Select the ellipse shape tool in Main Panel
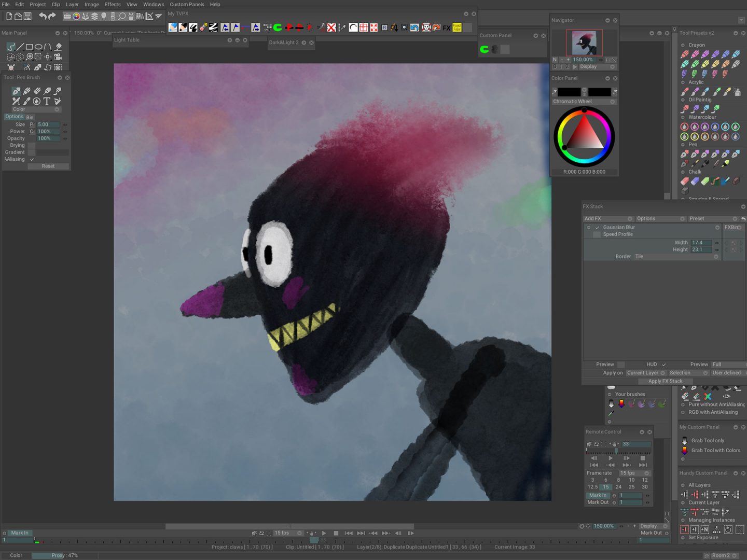 (38, 47)
